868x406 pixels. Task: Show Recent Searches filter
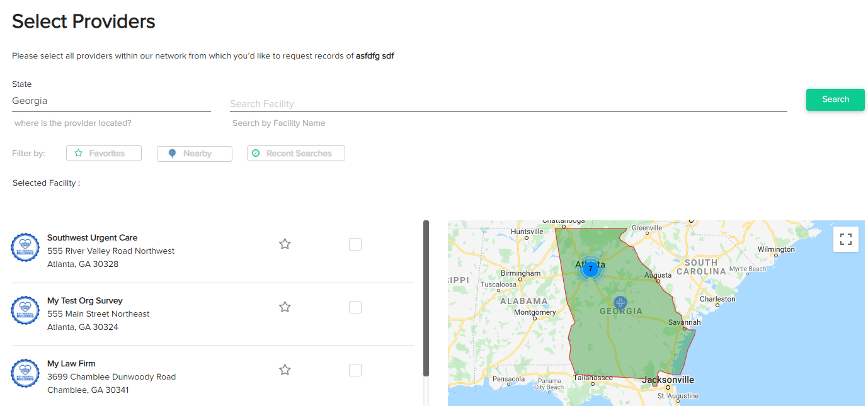click(x=295, y=153)
